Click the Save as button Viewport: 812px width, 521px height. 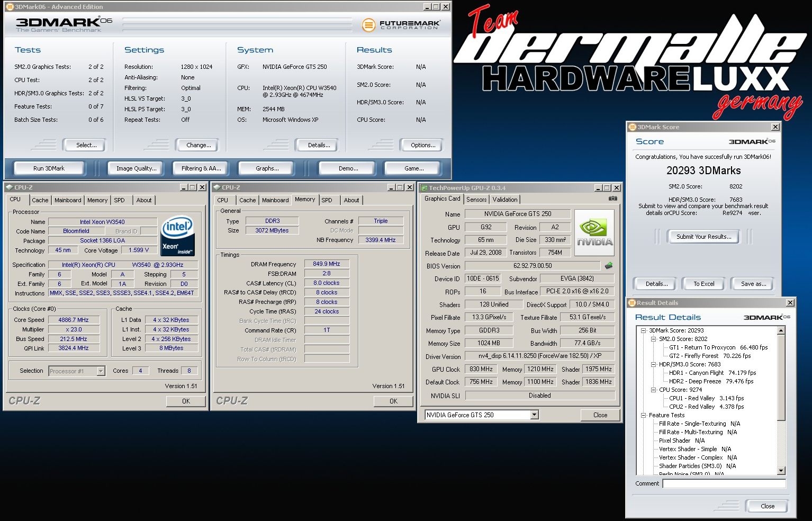(753, 284)
